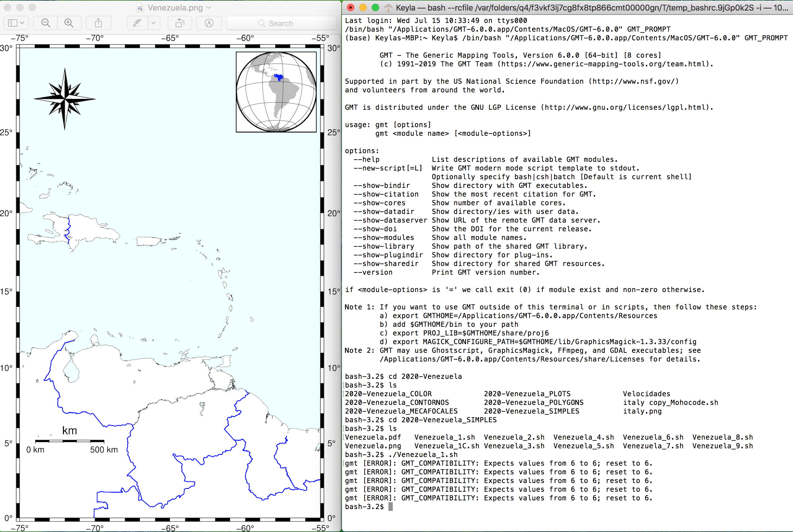
Task: Click into the Preview Search field
Action: (281, 23)
